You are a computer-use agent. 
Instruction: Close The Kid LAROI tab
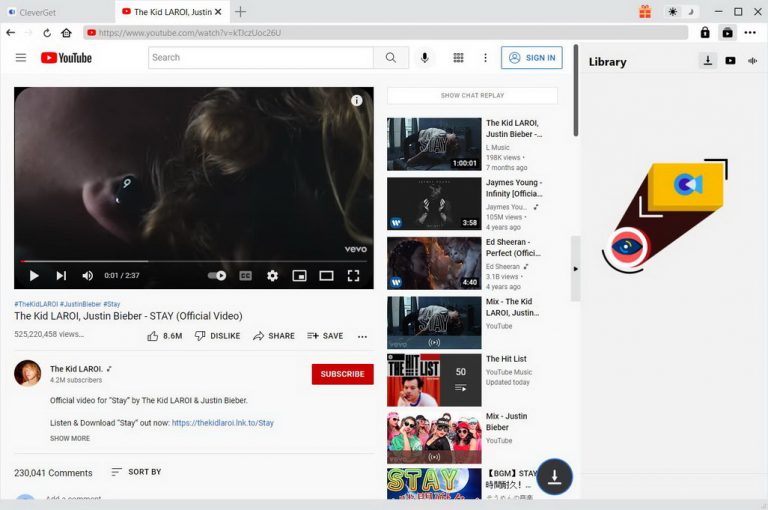point(218,12)
